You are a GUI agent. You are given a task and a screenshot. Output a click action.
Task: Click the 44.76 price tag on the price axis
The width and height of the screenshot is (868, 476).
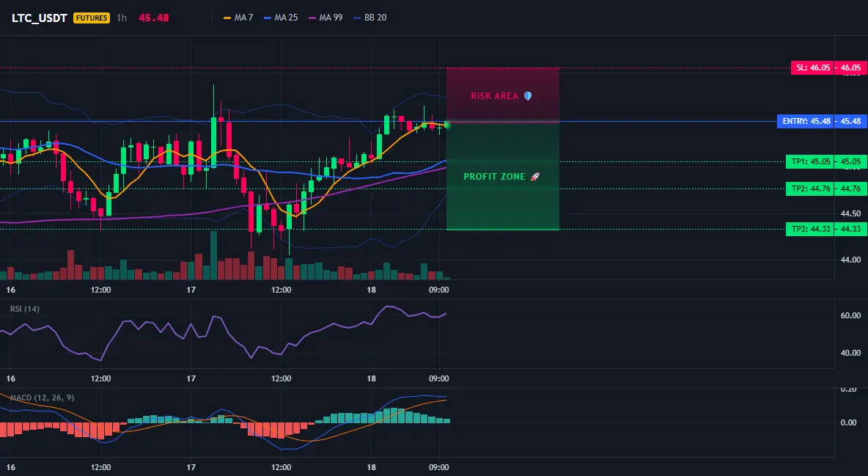[851, 189]
